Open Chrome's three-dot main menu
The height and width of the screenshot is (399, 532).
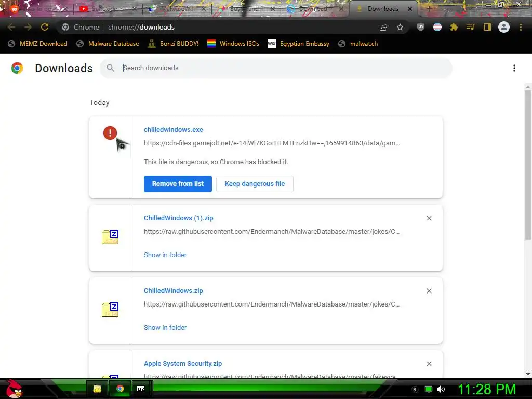[x=521, y=27]
